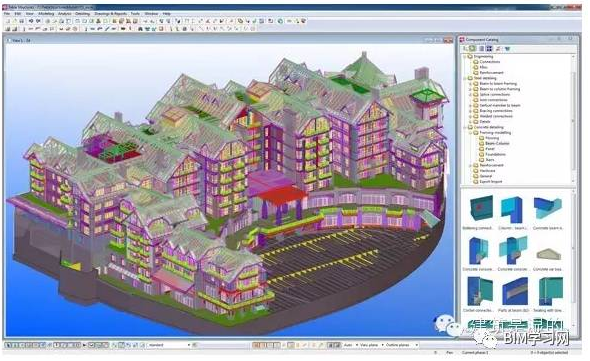The height and width of the screenshot is (361, 590).
Task: Open the Modeling menu
Action: pyautogui.click(x=46, y=14)
